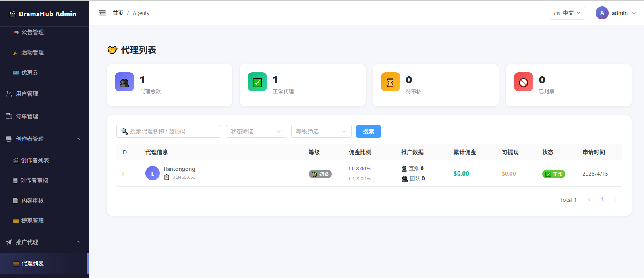Click the application date 2026/4/15
The width and height of the screenshot is (644, 278).
pos(595,174)
